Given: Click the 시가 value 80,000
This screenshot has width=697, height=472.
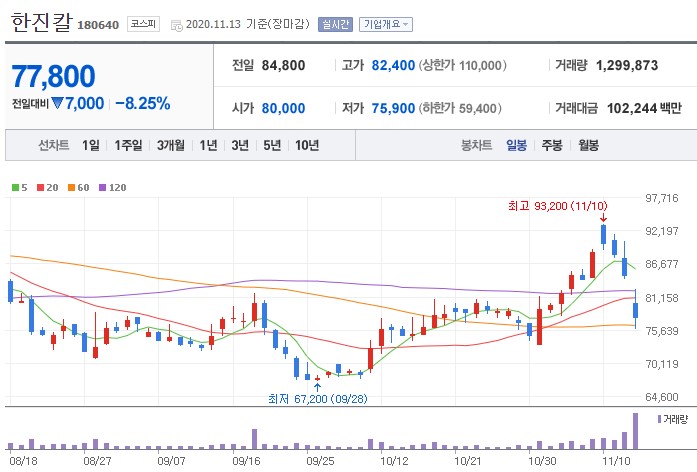Looking at the screenshot, I should click(x=283, y=108).
